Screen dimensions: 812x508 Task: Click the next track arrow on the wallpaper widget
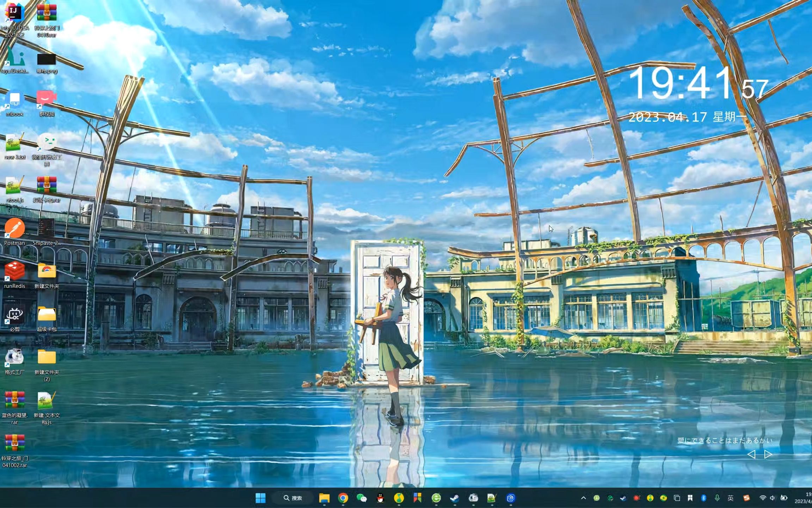coord(768,454)
